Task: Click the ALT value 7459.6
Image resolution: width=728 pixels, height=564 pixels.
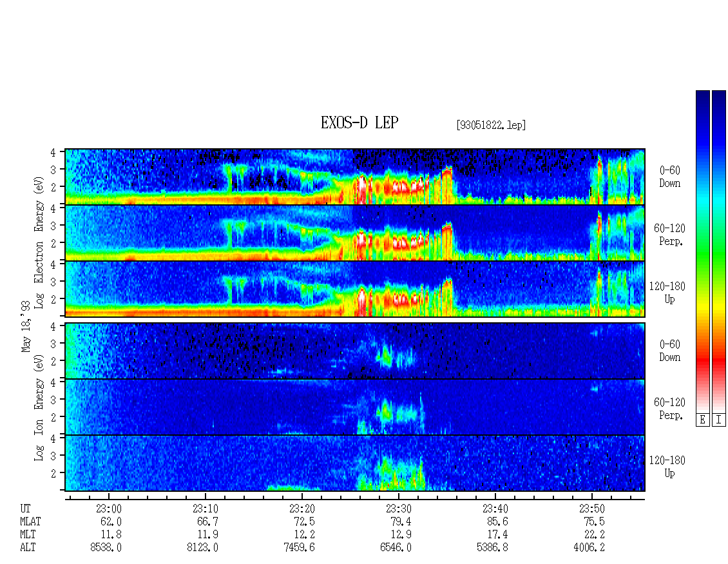Action: point(299,548)
